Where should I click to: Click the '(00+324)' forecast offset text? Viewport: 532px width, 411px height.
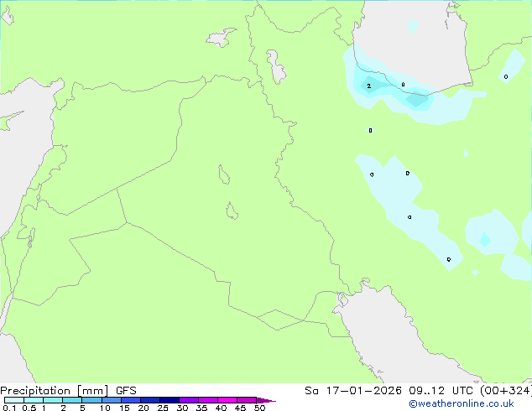[506, 391]
